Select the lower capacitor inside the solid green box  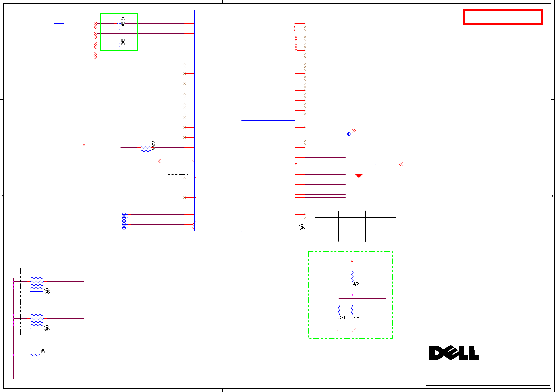coord(119,45)
